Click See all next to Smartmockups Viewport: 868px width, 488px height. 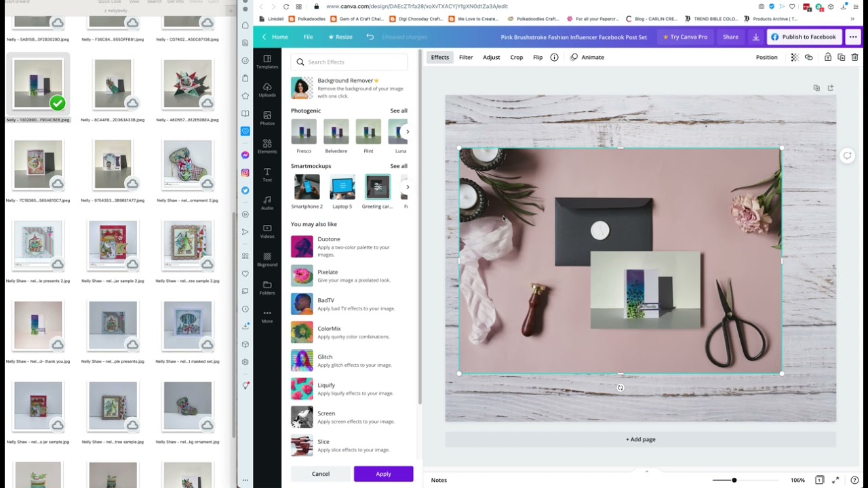(x=399, y=166)
